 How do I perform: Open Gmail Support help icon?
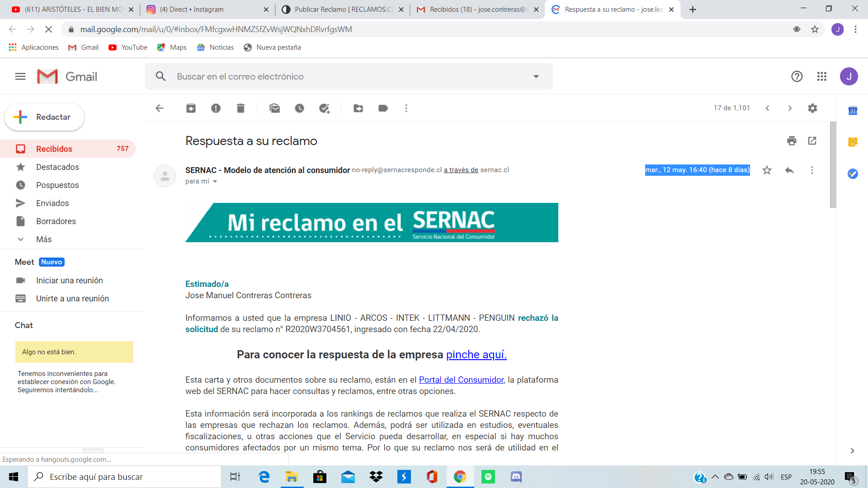pyautogui.click(x=797, y=76)
